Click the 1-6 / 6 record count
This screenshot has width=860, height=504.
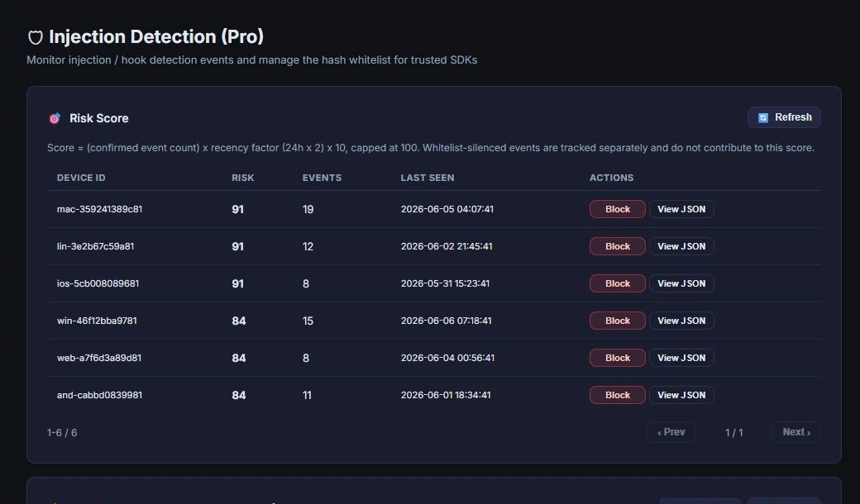pos(62,433)
